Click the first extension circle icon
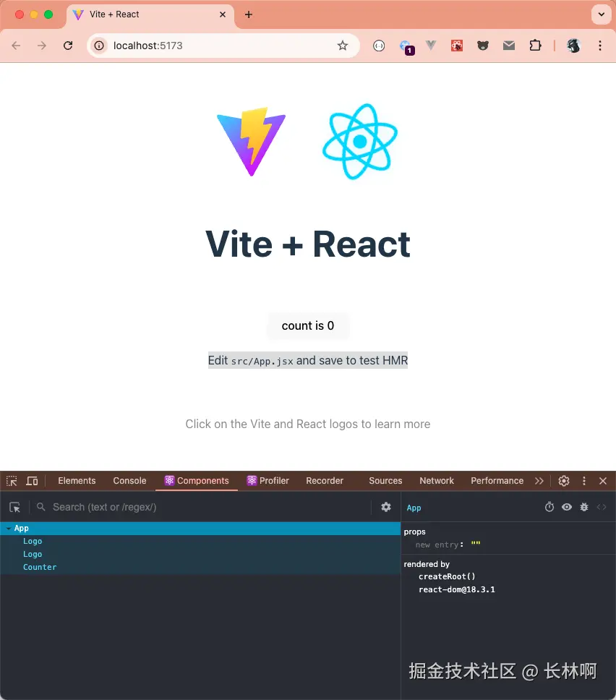 379,46
